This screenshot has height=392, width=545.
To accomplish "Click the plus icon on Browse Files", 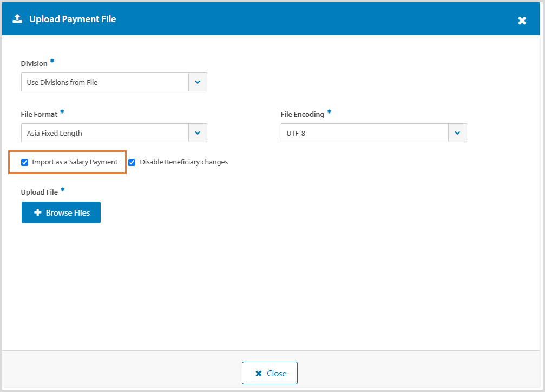I will (x=37, y=213).
